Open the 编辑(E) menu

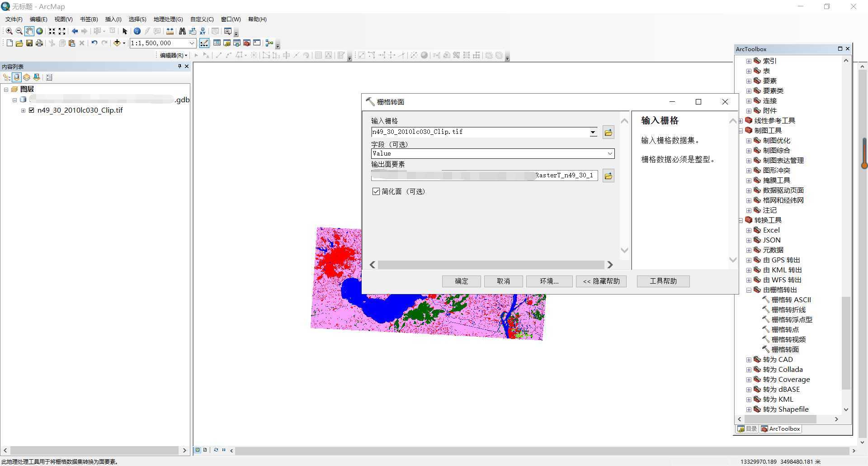click(x=38, y=19)
